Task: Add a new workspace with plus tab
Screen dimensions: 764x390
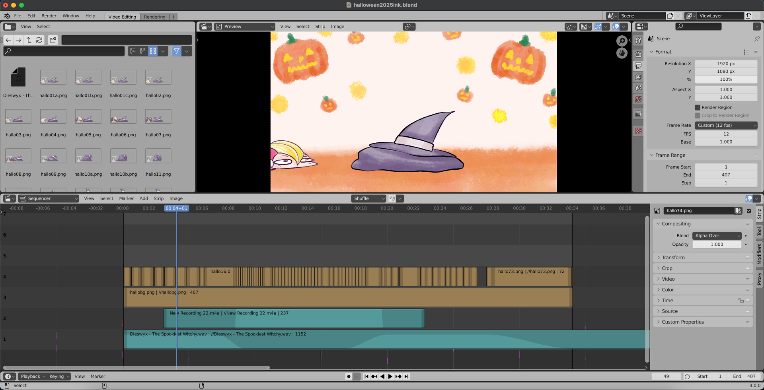Action: point(172,17)
